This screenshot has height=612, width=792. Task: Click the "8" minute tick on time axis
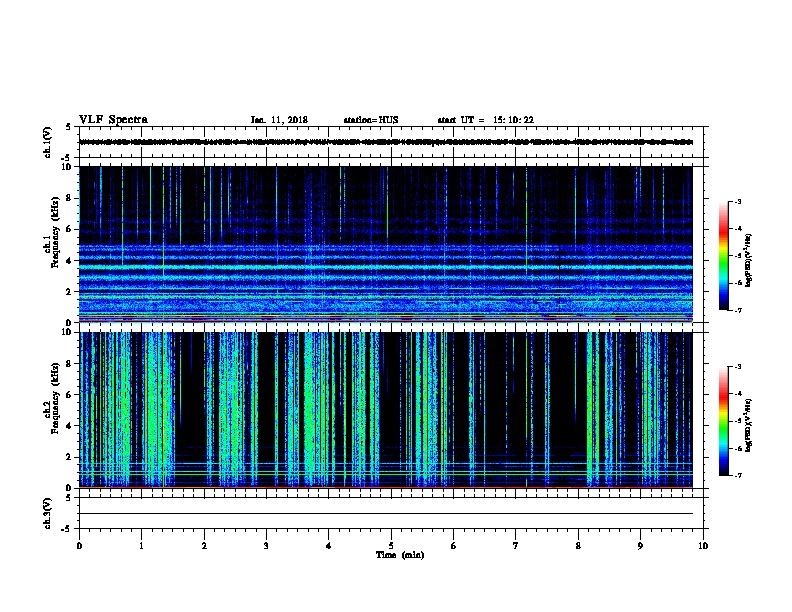[578, 546]
